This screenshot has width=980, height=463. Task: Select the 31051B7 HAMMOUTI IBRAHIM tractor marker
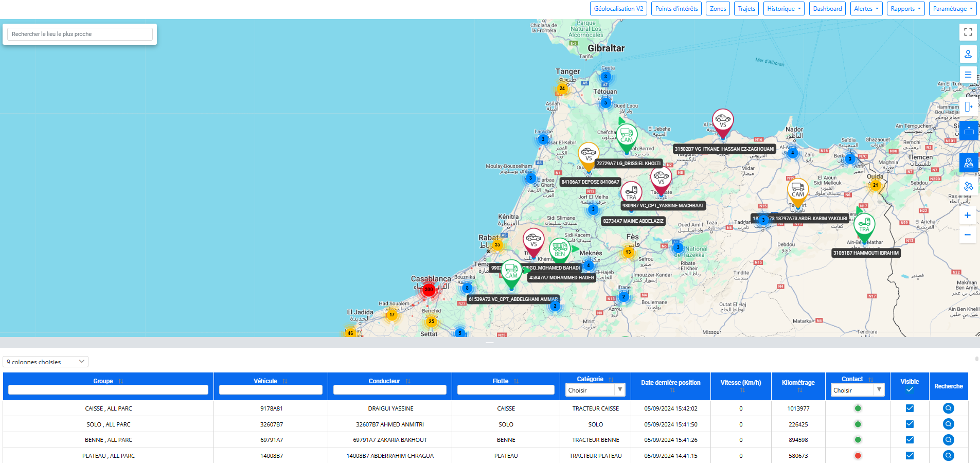864,227
